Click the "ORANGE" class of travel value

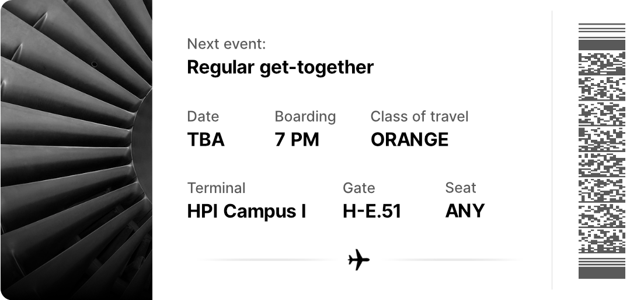(409, 140)
